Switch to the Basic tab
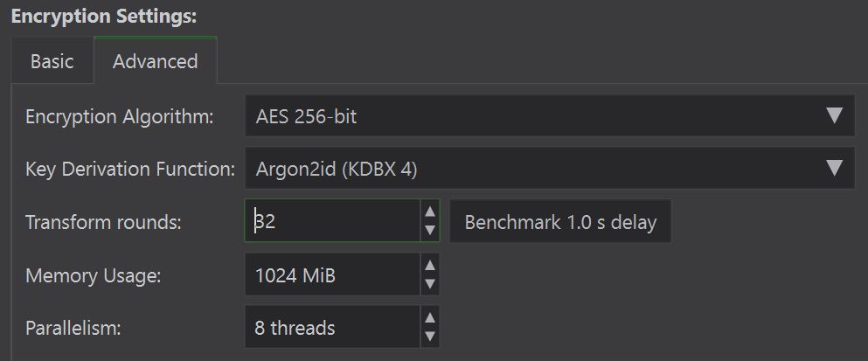Image resolution: width=868 pixels, height=361 pixels. tap(52, 62)
